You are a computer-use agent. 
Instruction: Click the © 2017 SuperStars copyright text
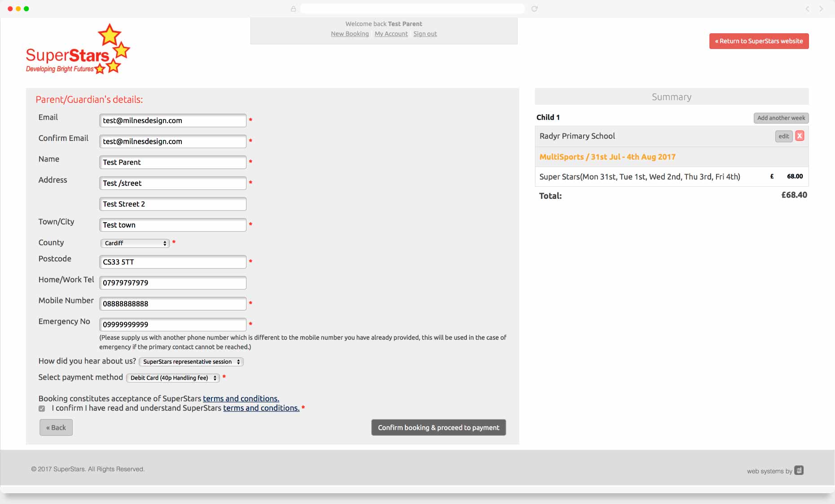[88, 469]
